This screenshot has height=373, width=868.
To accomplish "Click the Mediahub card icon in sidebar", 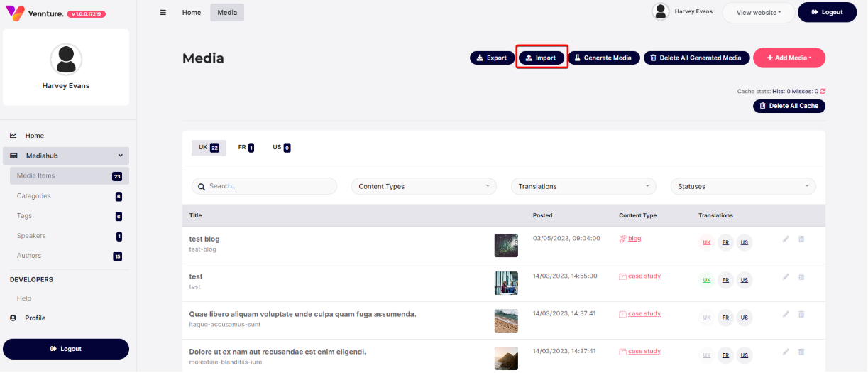I will click(x=13, y=156).
